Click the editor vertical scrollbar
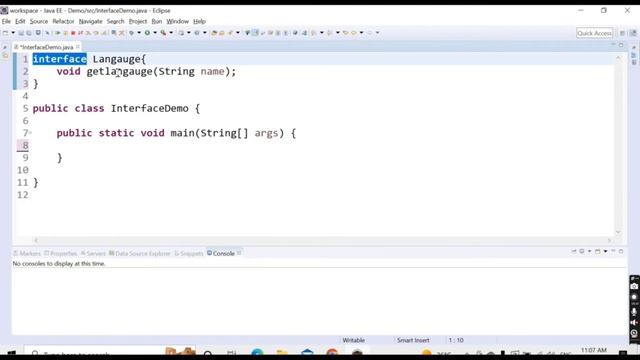This screenshot has height=360, width=640. coord(618,145)
